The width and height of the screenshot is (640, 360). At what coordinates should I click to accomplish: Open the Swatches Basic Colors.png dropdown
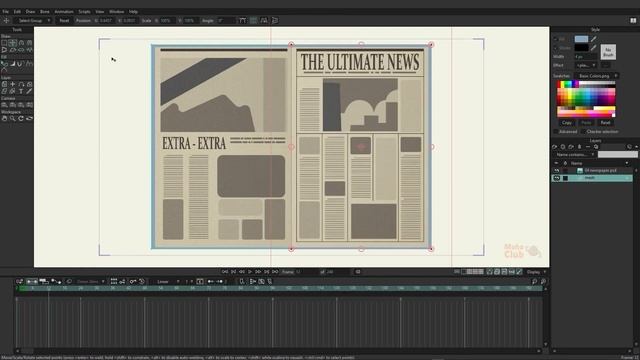tap(596, 76)
